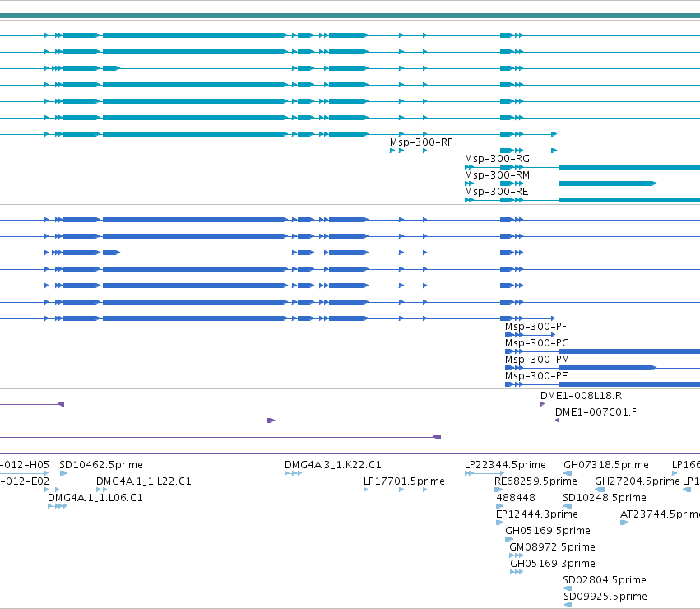Screen dimensions: 700x609
Task: Select the LP17701.5prime EST label
Action: 404,481
